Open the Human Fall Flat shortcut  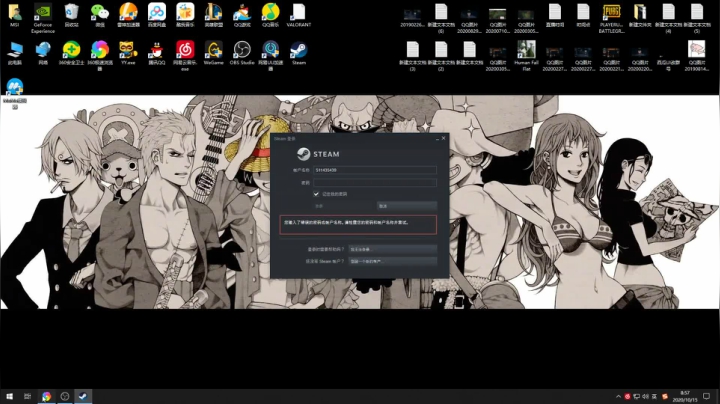[526, 56]
